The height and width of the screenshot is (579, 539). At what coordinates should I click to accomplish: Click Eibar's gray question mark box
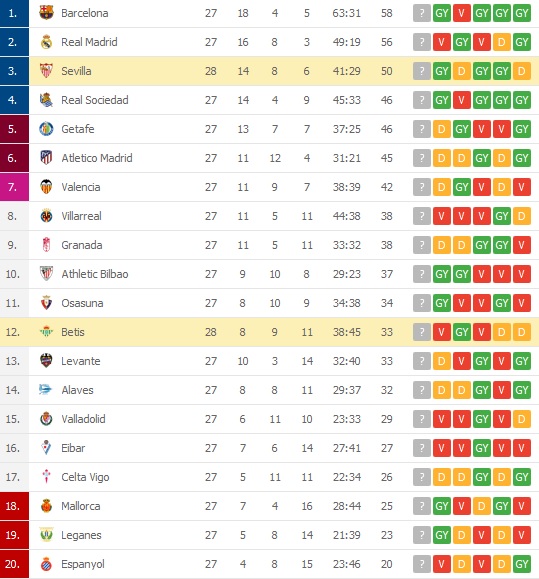coord(422,448)
